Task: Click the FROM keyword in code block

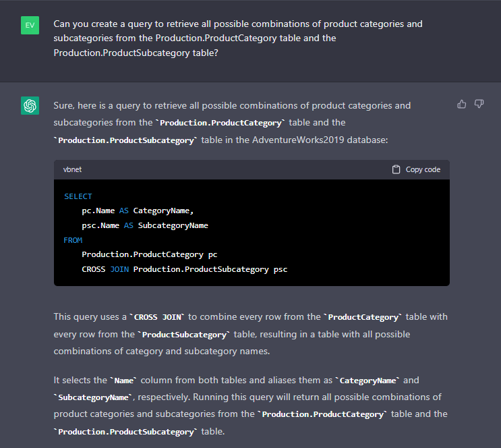Action: click(73, 240)
